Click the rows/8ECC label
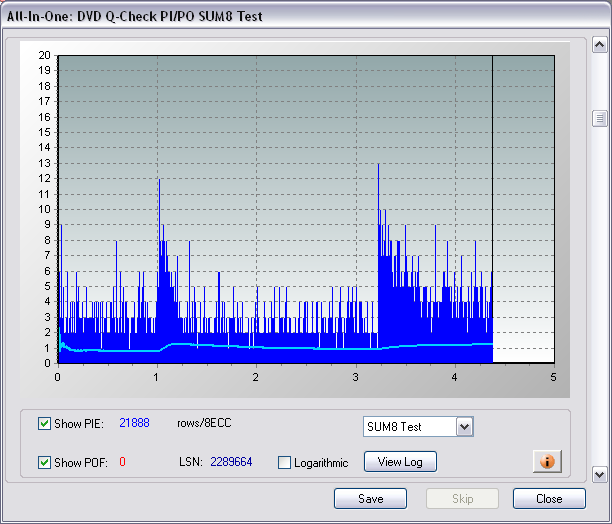Viewport: 612px width, 524px height. 204,423
